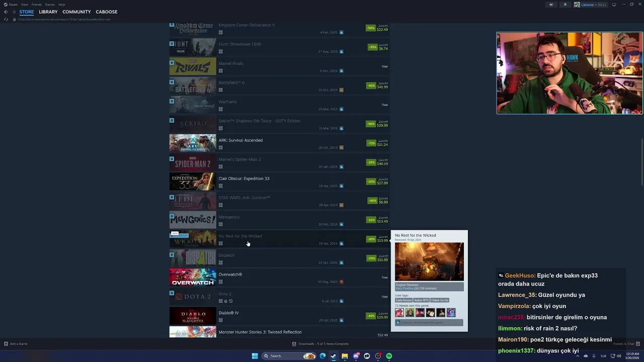Open File Explorer from the taskbar

[345, 356]
